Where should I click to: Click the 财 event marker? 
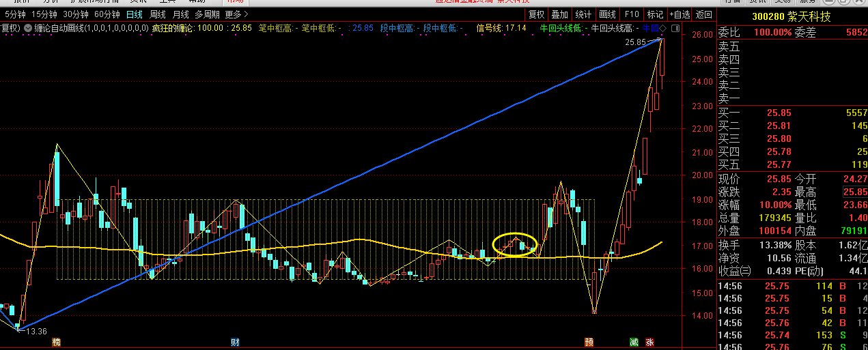[x=234, y=342]
